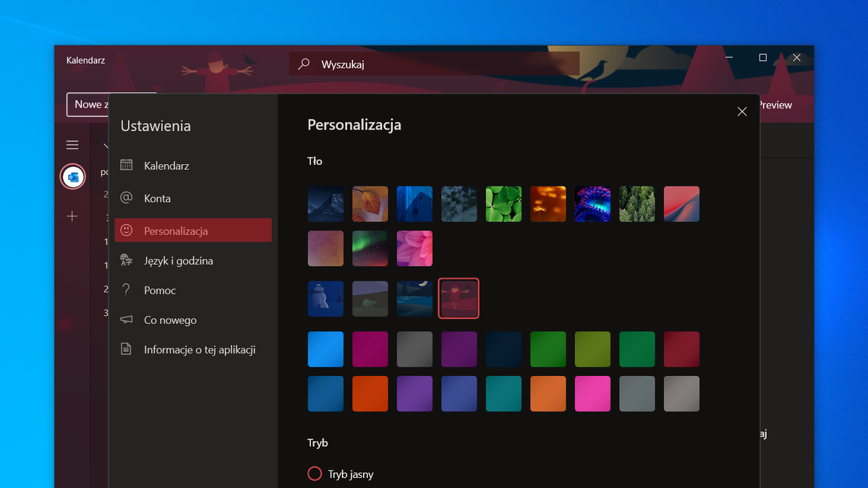Open the hamburger navigation menu
The height and width of the screenshot is (488, 868).
coord(72,145)
